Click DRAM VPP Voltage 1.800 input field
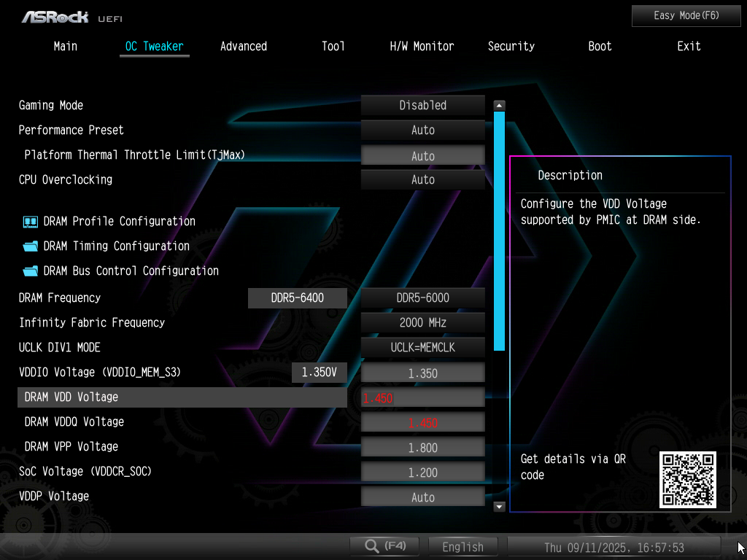 click(423, 447)
